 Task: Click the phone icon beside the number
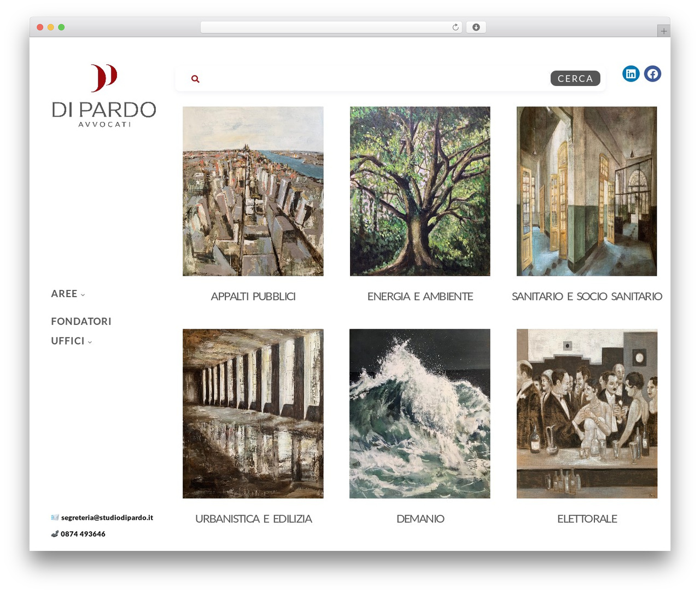click(x=55, y=534)
